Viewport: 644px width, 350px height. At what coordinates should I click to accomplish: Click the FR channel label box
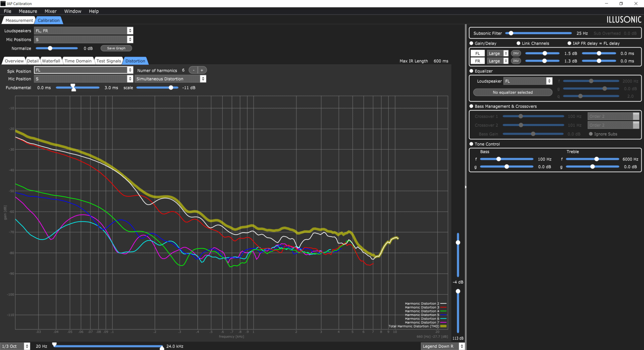478,61
